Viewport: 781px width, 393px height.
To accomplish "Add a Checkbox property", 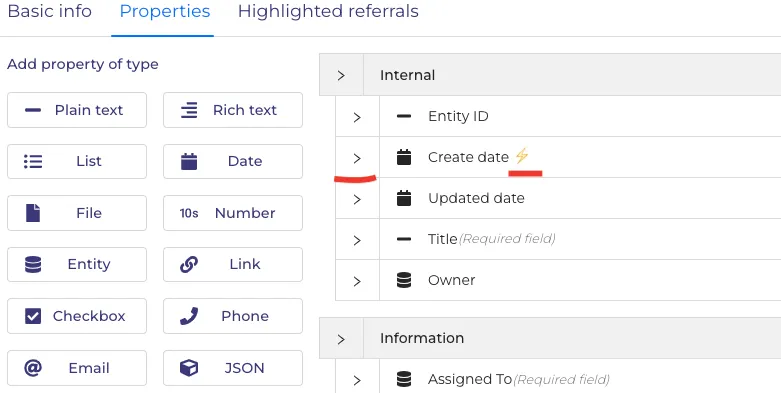I will (77, 316).
